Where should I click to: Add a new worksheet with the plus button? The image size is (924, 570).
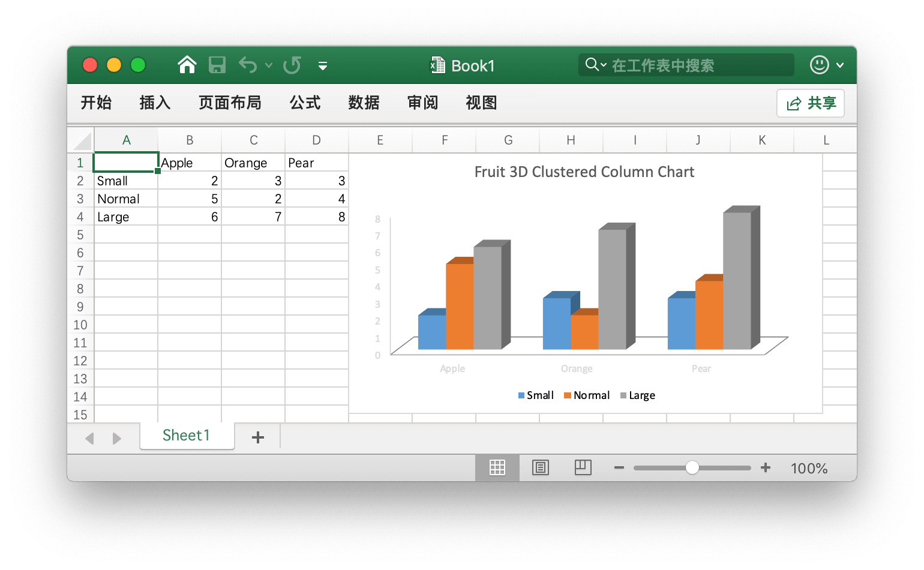pos(257,437)
